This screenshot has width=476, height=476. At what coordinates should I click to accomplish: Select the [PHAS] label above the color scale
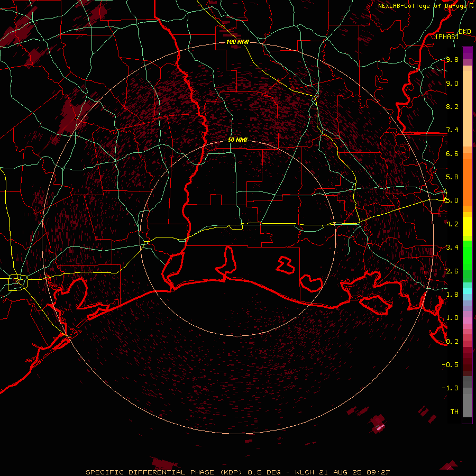click(447, 36)
